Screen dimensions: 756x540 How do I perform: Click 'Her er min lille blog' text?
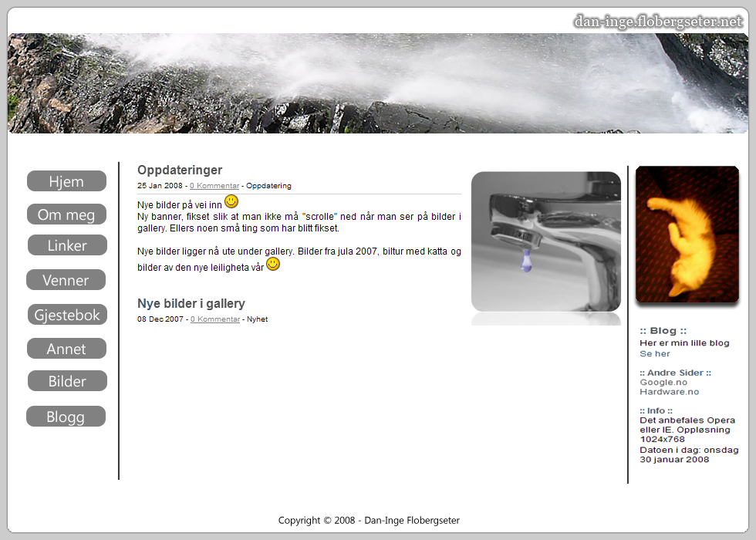tap(684, 343)
